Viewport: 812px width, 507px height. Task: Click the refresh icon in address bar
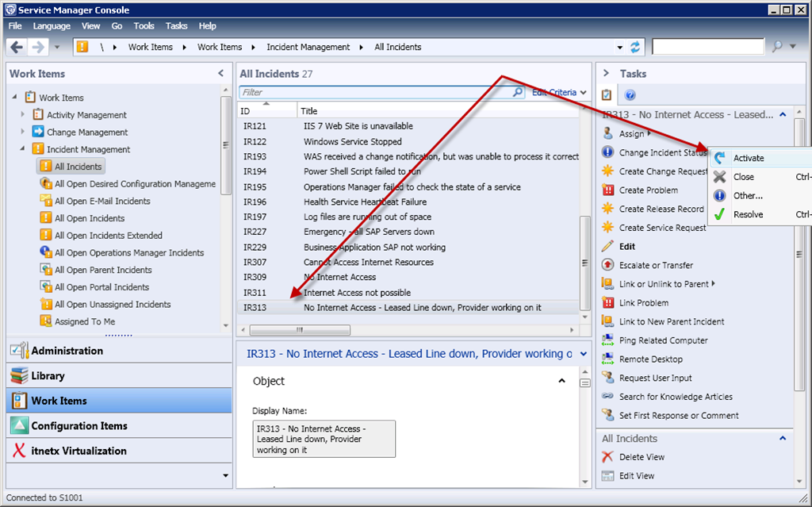(634, 47)
